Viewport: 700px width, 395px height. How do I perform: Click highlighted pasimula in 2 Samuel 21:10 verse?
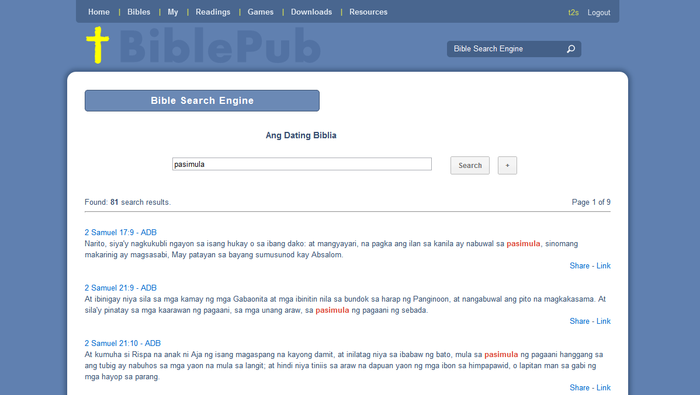pos(501,354)
